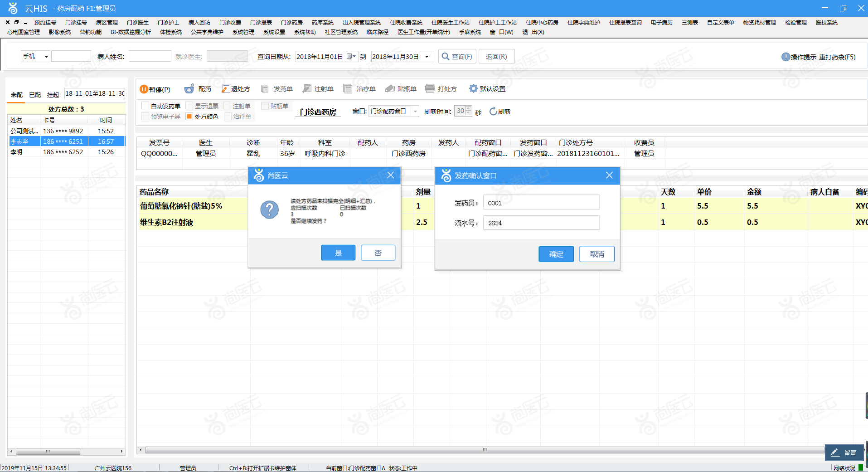Click the 治疗单 treatment sheet icon

click(x=348, y=89)
